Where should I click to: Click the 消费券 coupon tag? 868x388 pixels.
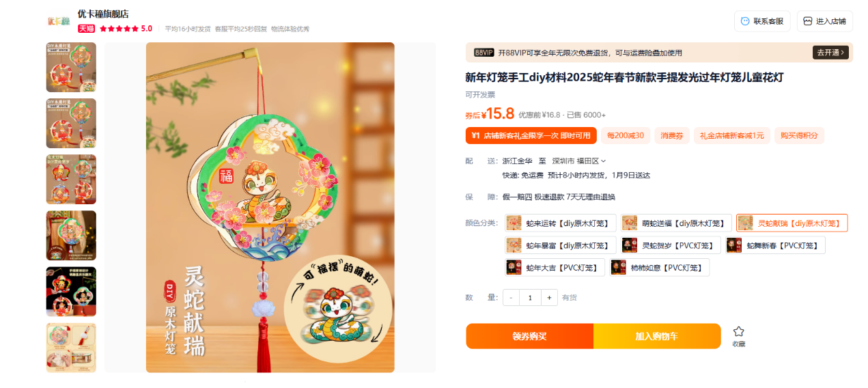pyautogui.click(x=672, y=135)
